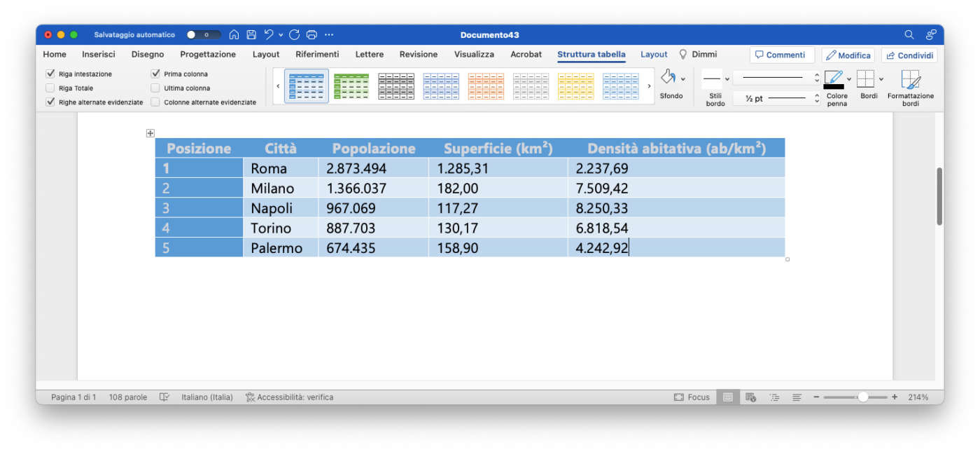Click the zoom slider handle

click(862, 397)
